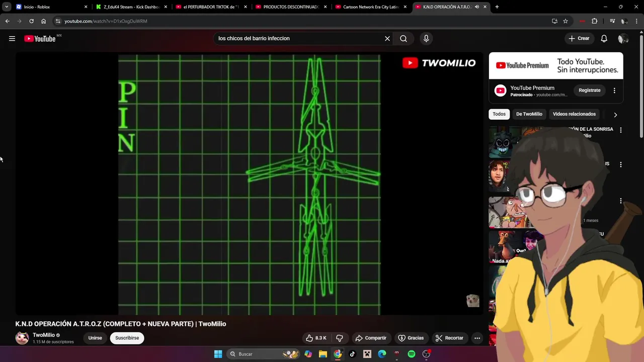Share the video with Compartir
644x362 pixels.
pyautogui.click(x=370, y=338)
